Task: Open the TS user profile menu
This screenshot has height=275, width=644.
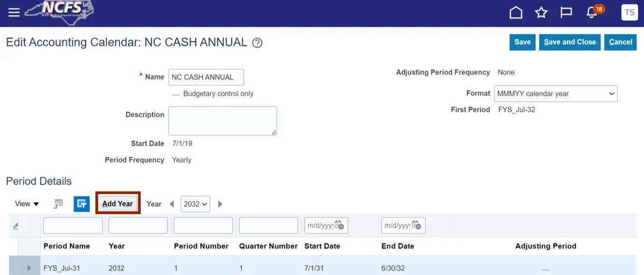Action: pyautogui.click(x=629, y=12)
